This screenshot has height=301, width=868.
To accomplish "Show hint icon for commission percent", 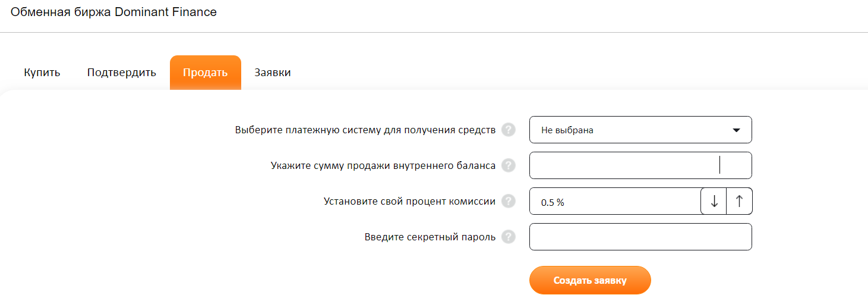I will 509,201.
